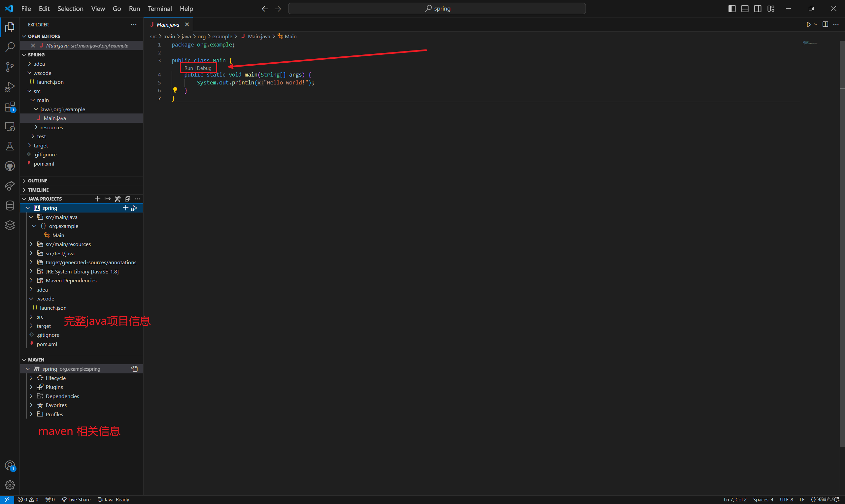Open the run button dropdown arrow
The width and height of the screenshot is (845, 504).
tap(815, 24)
